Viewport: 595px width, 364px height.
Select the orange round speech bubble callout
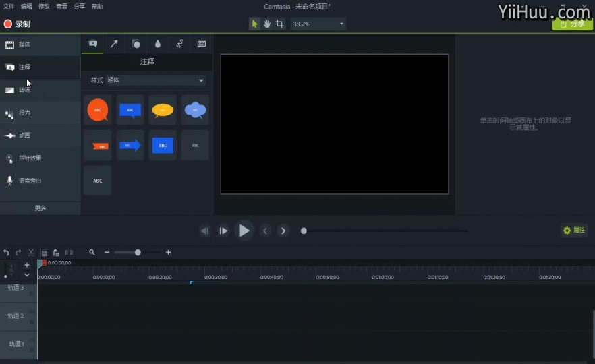(x=98, y=110)
